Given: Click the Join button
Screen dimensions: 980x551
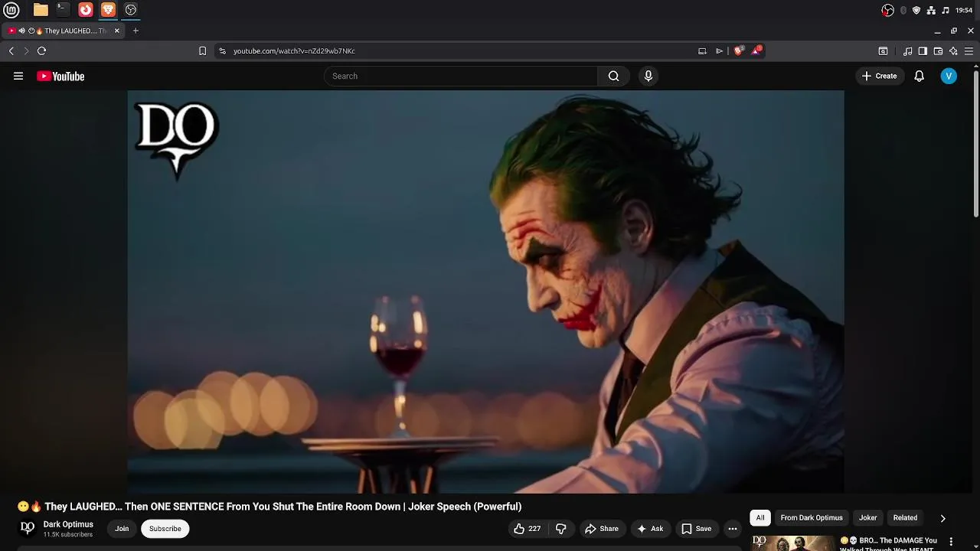Looking at the screenshot, I should [122, 529].
